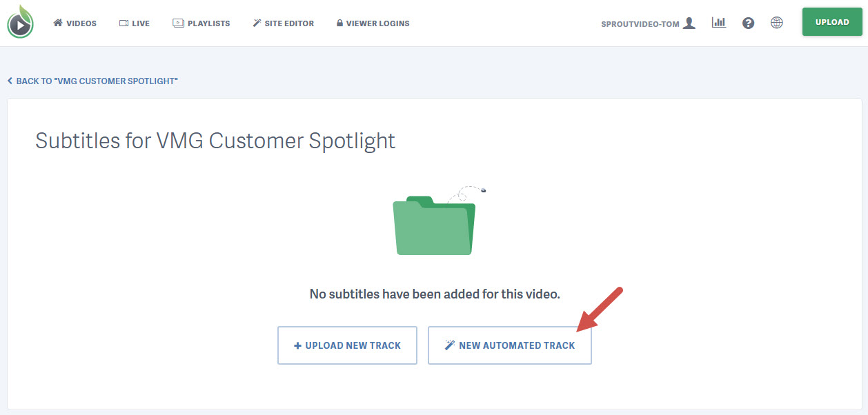This screenshot has width=868, height=415.
Task: Click the padlock icon beside Viewer Logins
Action: (339, 22)
